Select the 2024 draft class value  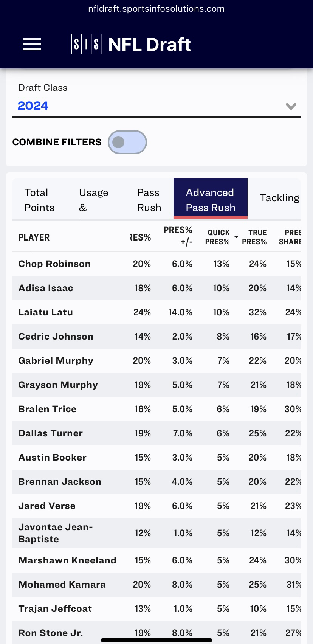pyautogui.click(x=33, y=106)
